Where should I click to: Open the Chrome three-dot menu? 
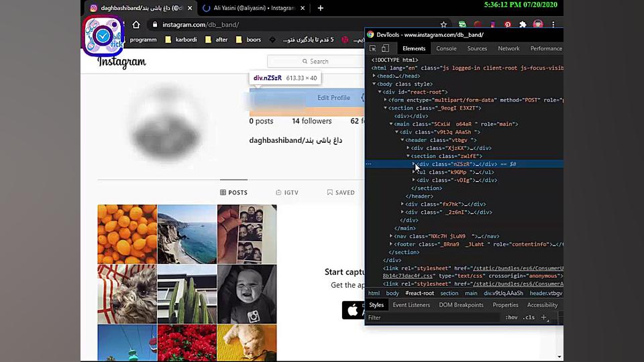pos(553,25)
